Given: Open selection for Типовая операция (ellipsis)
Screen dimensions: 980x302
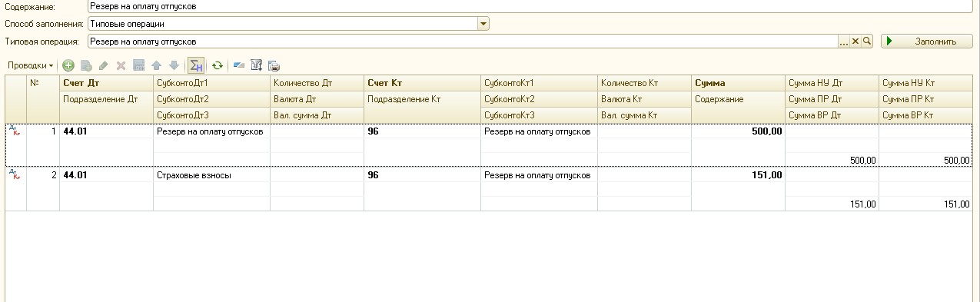Looking at the screenshot, I should [843, 41].
